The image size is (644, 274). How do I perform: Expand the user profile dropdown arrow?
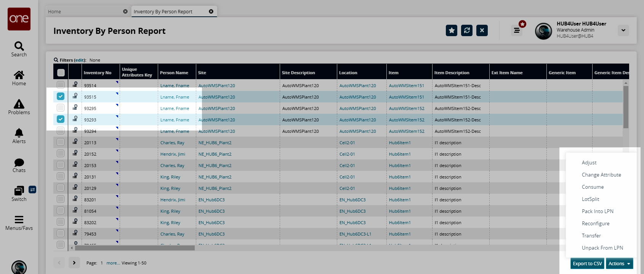pyautogui.click(x=623, y=30)
